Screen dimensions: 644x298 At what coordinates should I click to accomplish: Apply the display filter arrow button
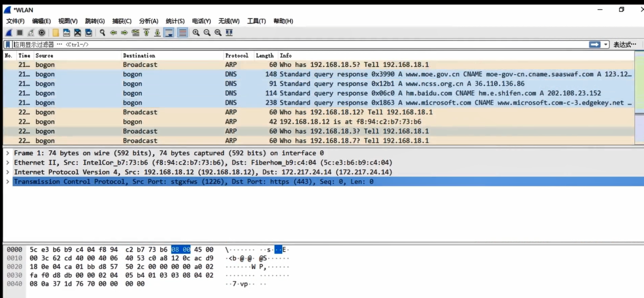click(595, 45)
